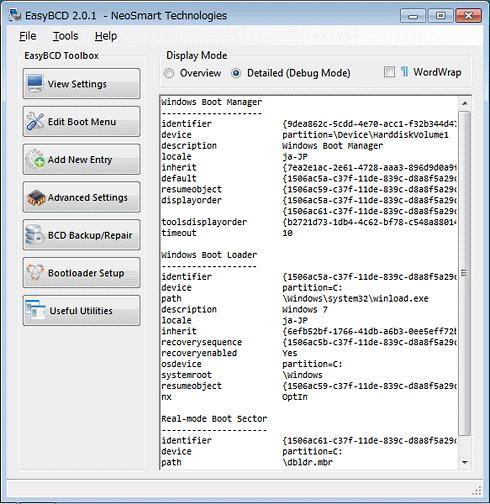The height and width of the screenshot is (504, 490).
Task: Click the 'Windows Boot Manager' heading text
Action: coord(212,102)
